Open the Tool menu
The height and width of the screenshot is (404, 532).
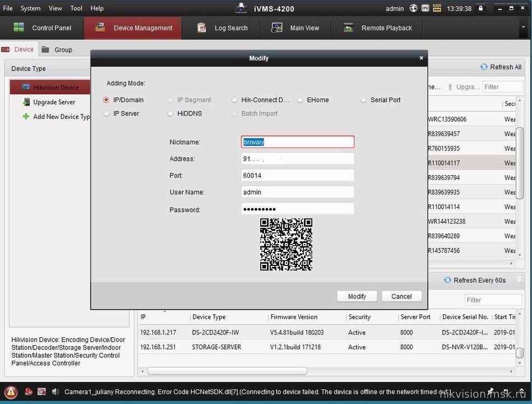point(76,8)
